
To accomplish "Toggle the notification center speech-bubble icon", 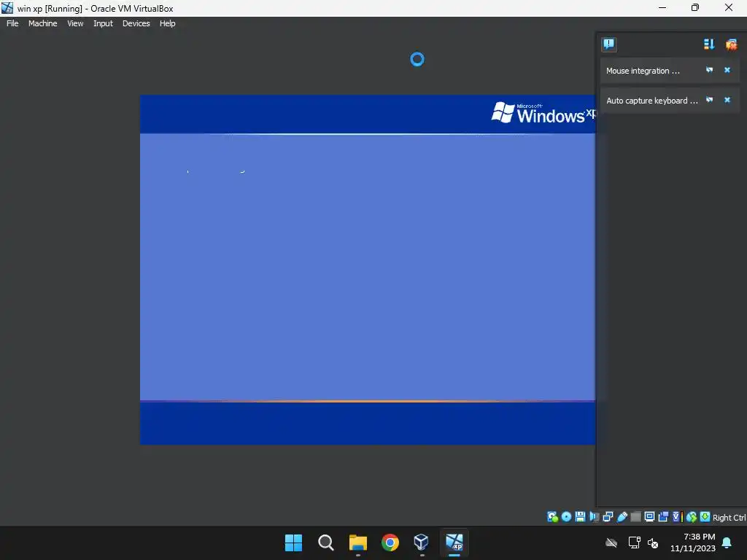I will 609,44.
